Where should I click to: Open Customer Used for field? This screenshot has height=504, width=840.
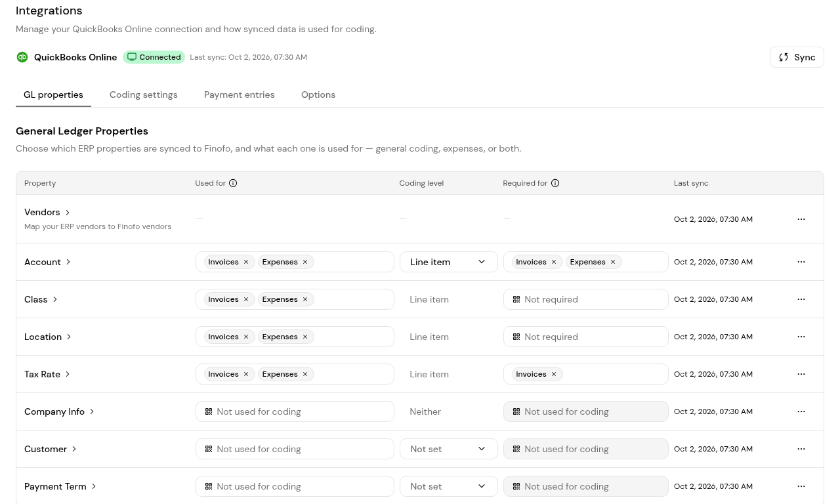[x=295, y=449]
